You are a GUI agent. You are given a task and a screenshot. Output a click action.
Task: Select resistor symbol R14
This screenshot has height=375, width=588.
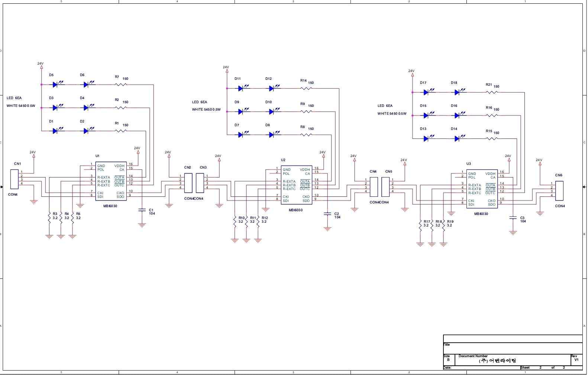click(306, 88)
